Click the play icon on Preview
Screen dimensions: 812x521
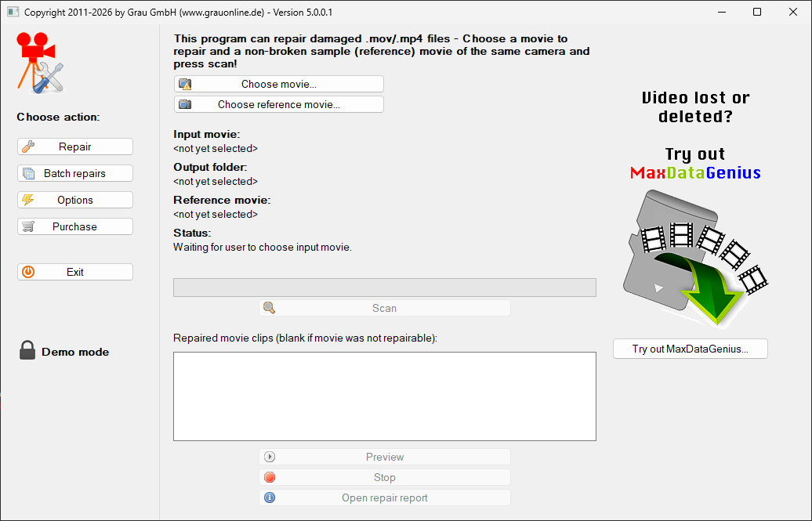[270, 457]
